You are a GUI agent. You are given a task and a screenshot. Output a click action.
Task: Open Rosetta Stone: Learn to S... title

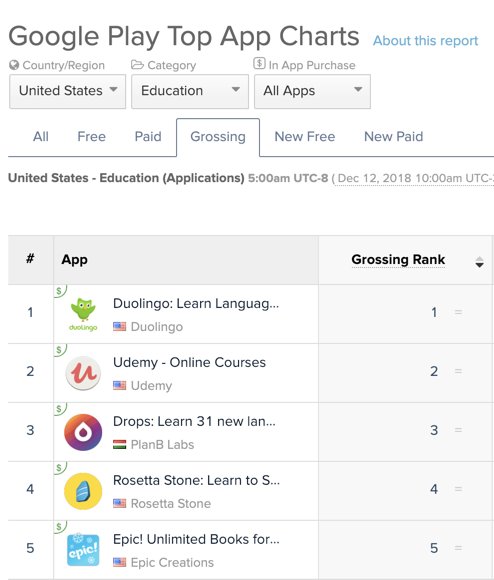196,480
